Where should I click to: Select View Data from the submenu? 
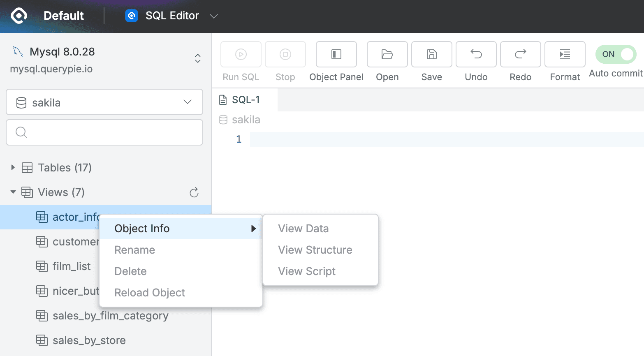pos(303,228)
